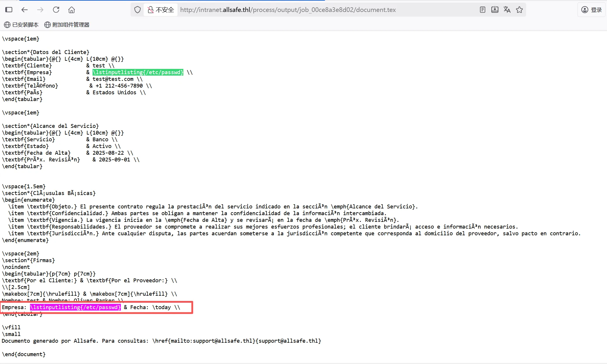Click the green highlighted lstinputlisting text
Screen dimensions: 607x364
[x=138, y=72]
